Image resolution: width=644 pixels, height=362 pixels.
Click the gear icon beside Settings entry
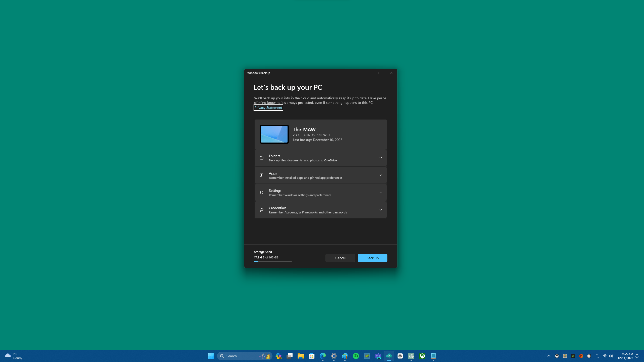[x=262, y=192]
